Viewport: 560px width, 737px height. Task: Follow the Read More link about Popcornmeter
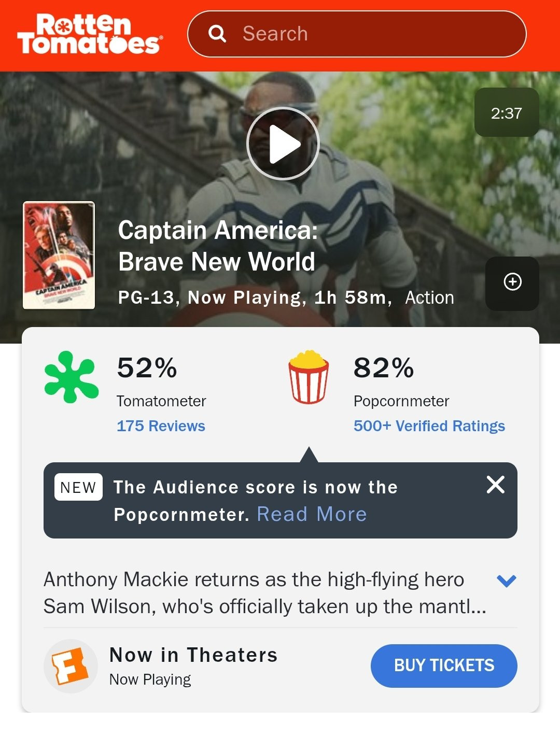coord(312,514)
